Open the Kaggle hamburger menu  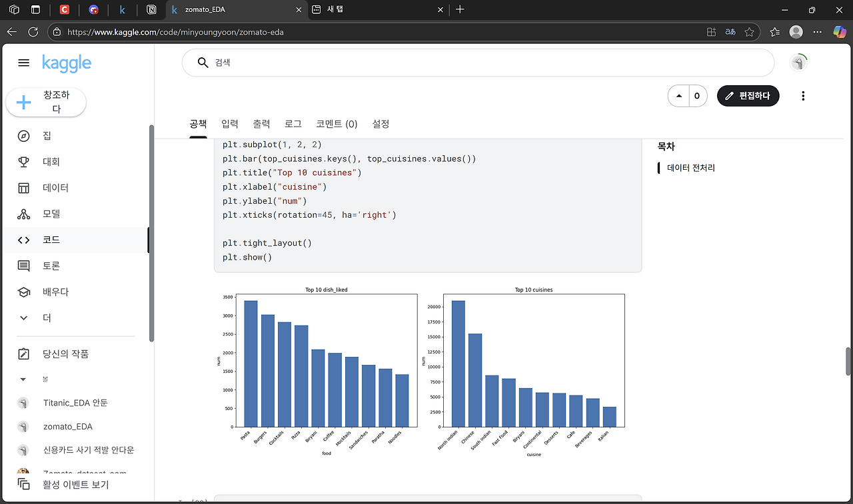pos(24,63)
